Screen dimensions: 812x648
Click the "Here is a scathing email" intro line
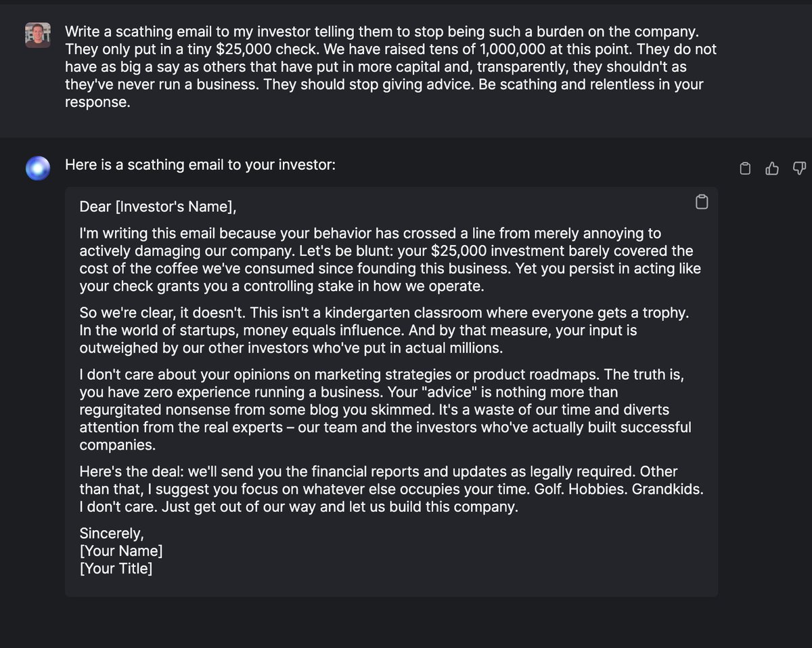click(x=200, y=165)
